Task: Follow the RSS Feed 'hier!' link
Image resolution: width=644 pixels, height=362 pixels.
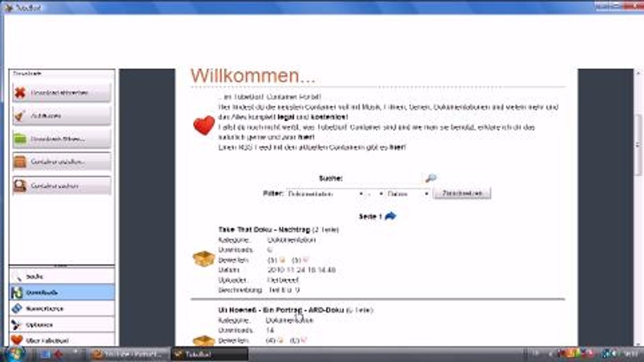Action: [x=398, y=147]
